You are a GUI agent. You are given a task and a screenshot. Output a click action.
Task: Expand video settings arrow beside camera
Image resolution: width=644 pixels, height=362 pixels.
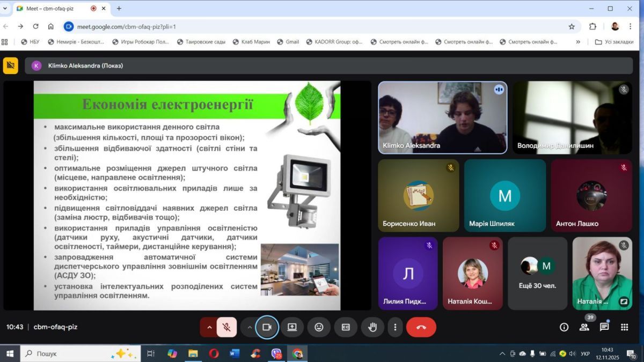pos(249,327)
